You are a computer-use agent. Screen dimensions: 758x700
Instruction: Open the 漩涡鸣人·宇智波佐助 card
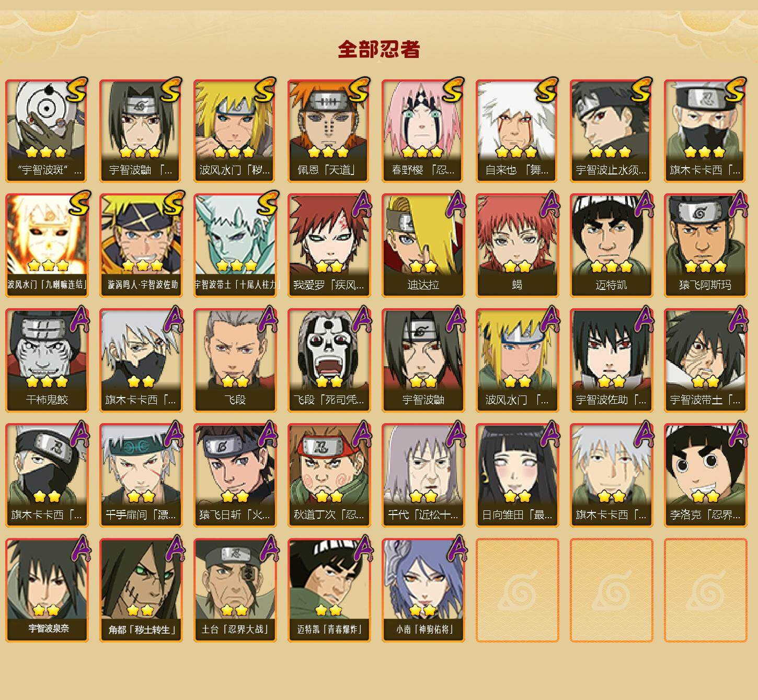[141, 246]
